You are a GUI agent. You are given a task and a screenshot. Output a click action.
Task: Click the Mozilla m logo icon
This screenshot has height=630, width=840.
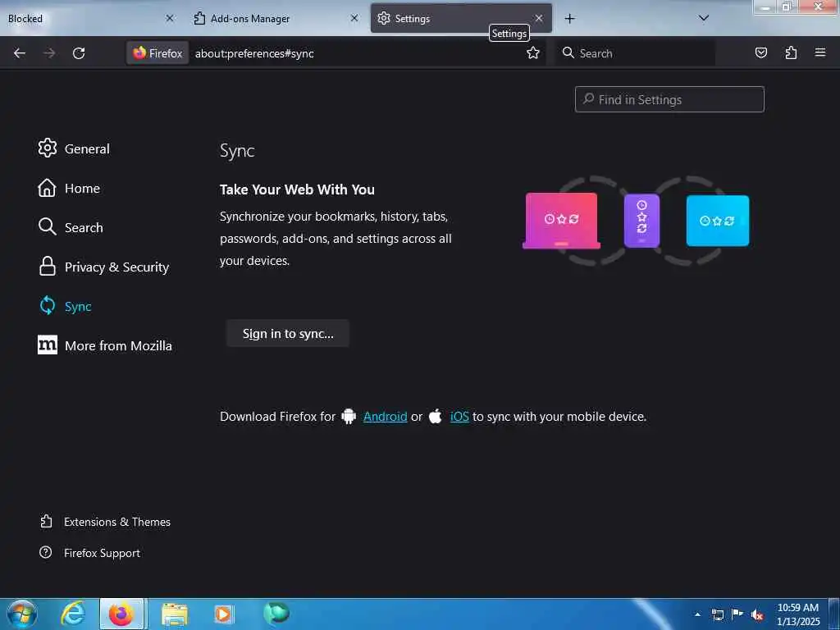click(x=47, y=345)
